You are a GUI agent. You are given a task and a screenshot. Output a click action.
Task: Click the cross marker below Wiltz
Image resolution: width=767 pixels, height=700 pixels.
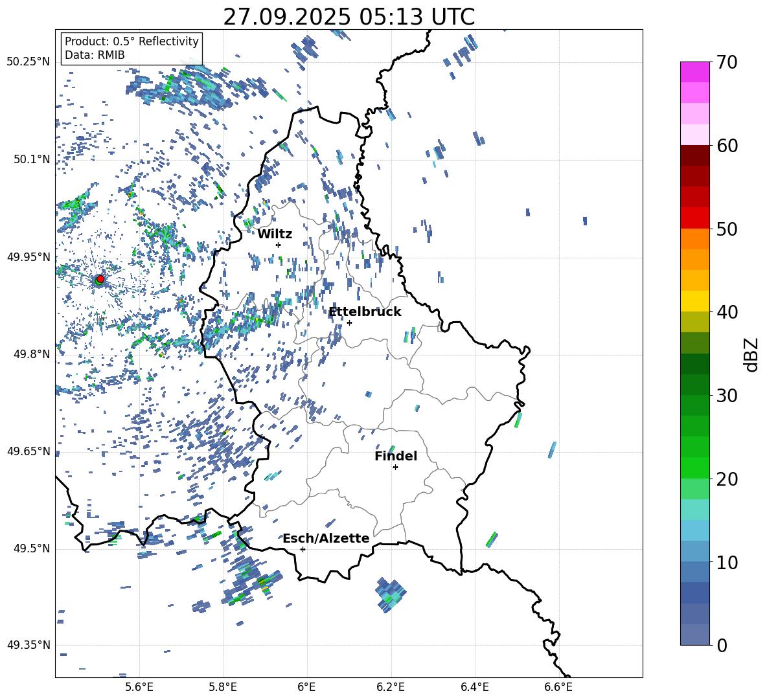click(x=279, y=245)
